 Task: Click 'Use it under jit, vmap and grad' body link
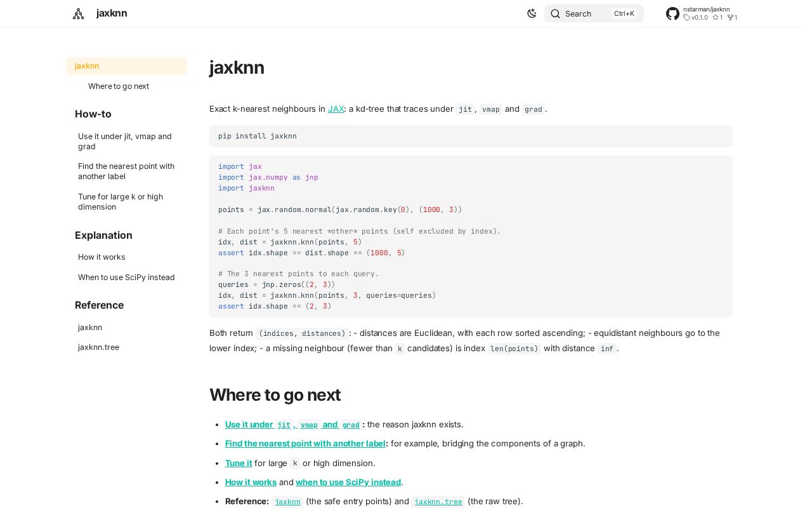(292, 424)
